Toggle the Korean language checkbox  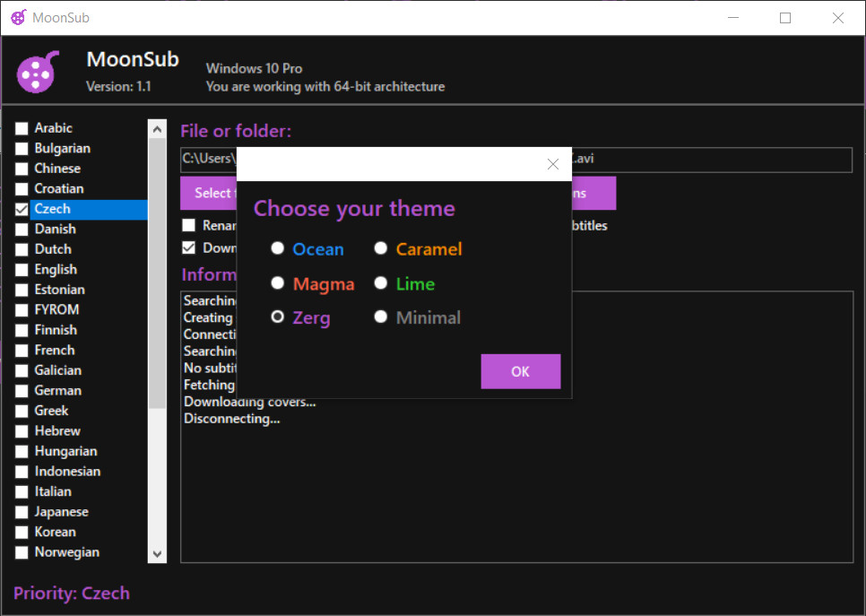pos(22,532)
